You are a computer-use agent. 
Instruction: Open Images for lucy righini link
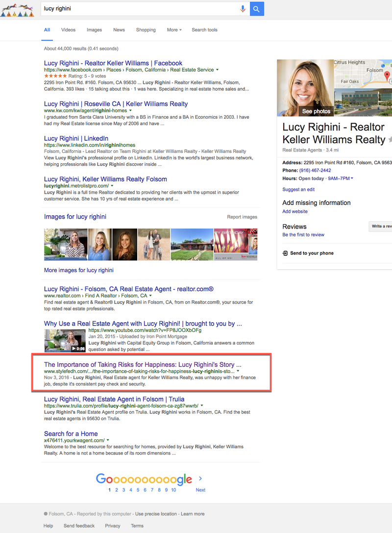tap(75, 217)
